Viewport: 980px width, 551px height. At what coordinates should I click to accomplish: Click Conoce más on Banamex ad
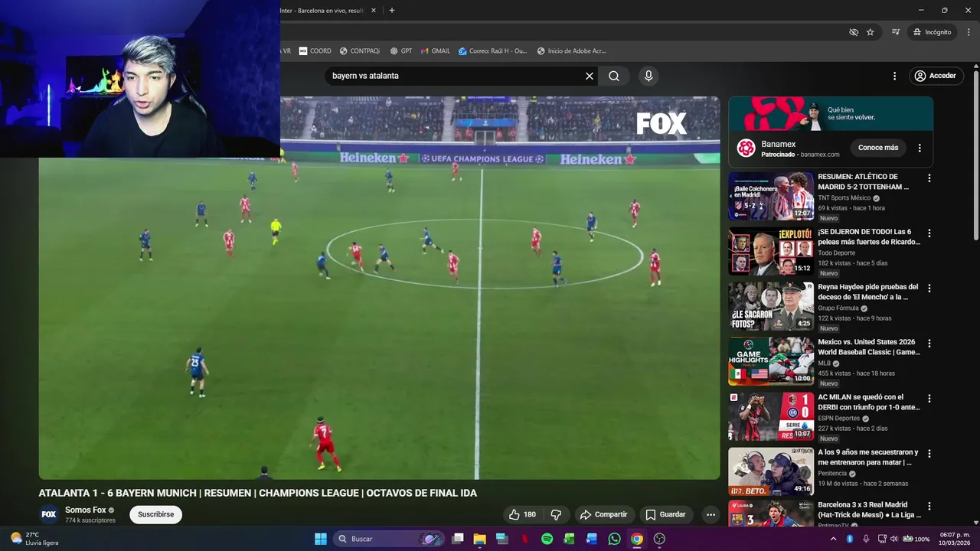(x=878, y=148)
